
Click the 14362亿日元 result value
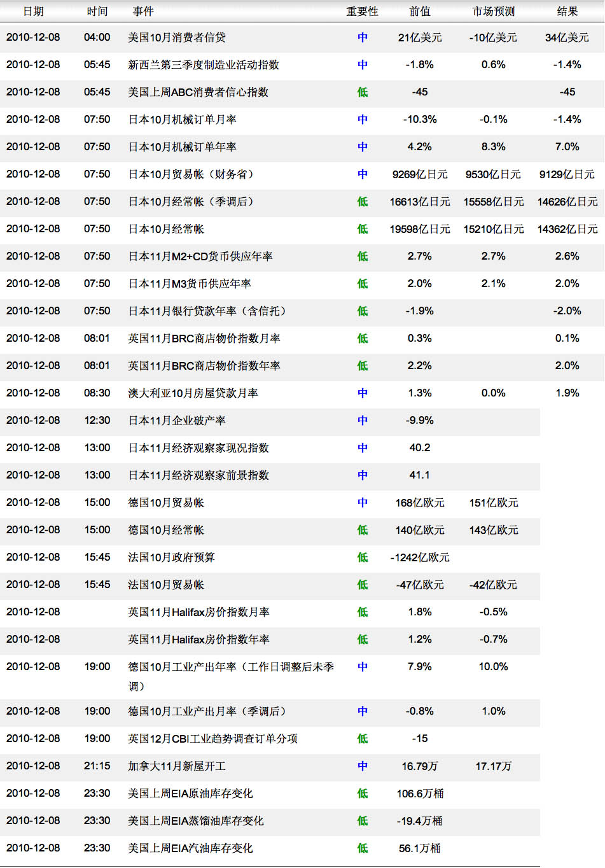pyautogui.click(x=567, y=229)
